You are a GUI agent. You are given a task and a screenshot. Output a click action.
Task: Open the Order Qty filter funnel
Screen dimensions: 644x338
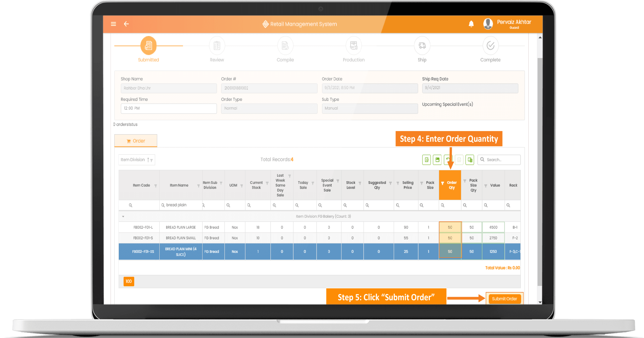(442, 183)
